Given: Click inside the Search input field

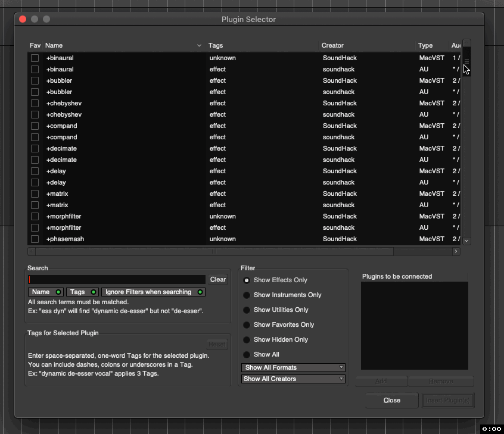Looking at the screenshot, I should coord(116,279).
